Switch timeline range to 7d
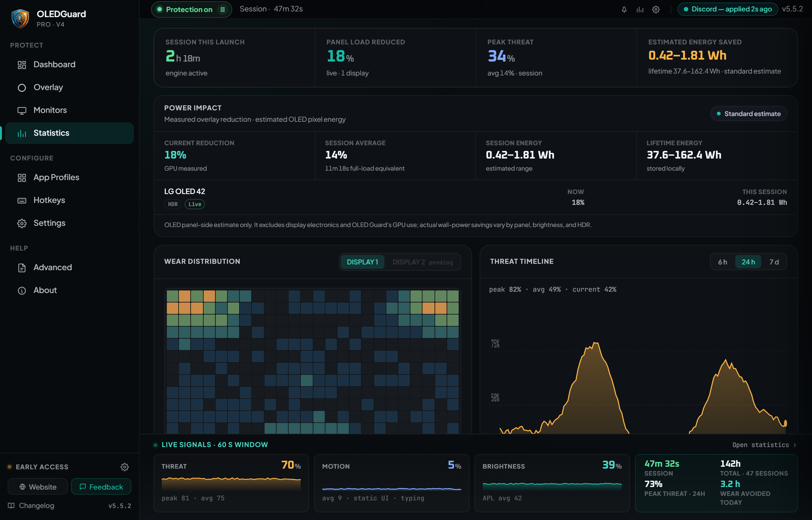This screenshot has height=520, width=812. [x=774, y=262]
